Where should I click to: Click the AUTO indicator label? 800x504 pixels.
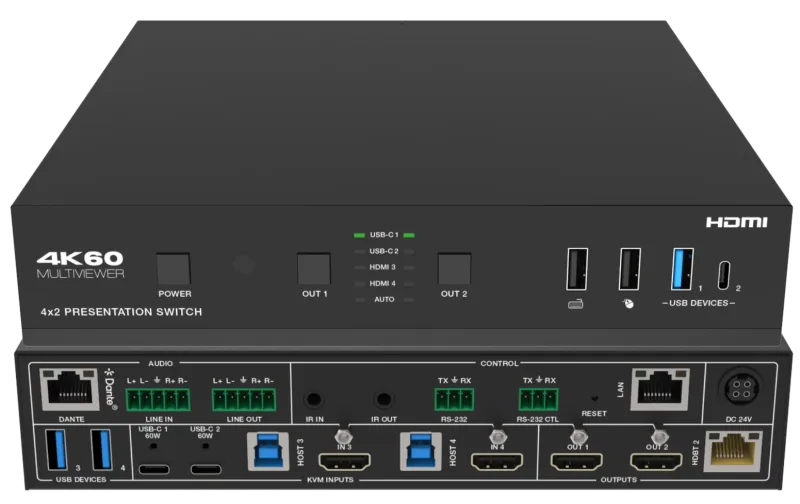[x=384, y=299]
